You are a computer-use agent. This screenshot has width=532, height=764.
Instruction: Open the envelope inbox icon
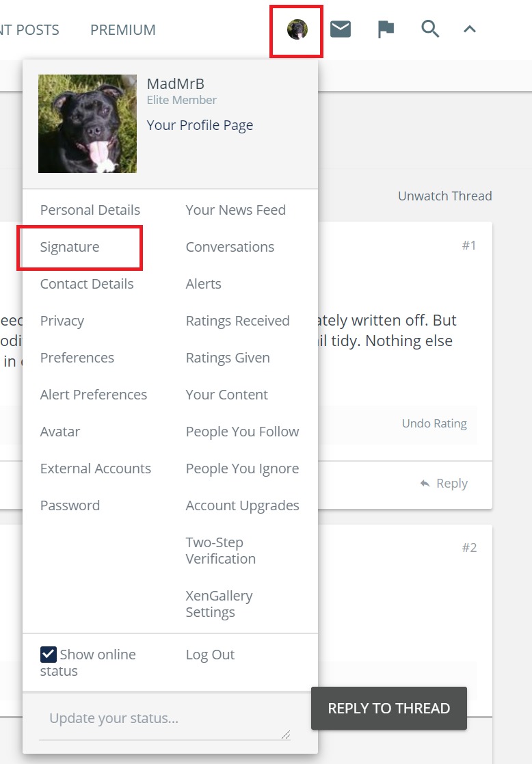[x=341, y=29]
